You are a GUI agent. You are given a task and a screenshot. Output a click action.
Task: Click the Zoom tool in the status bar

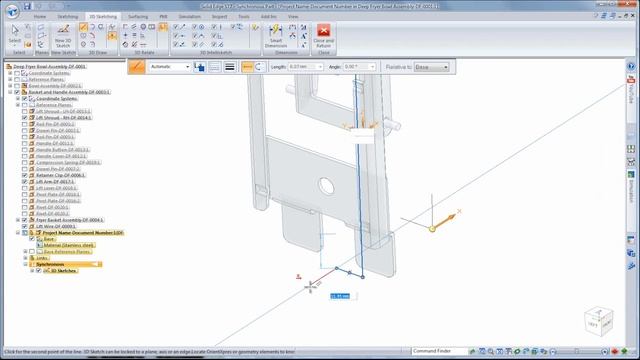[x=491, y=351]
